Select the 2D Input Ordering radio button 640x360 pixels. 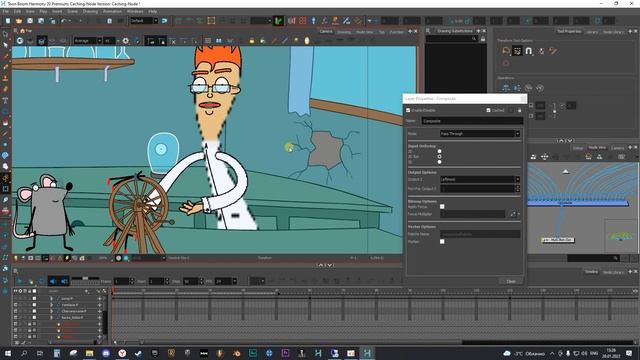click(x=439, y=151)
